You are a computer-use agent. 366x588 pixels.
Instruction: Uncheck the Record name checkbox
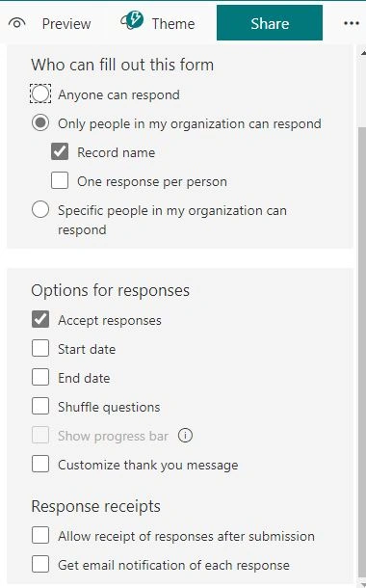tap(60, 151)
